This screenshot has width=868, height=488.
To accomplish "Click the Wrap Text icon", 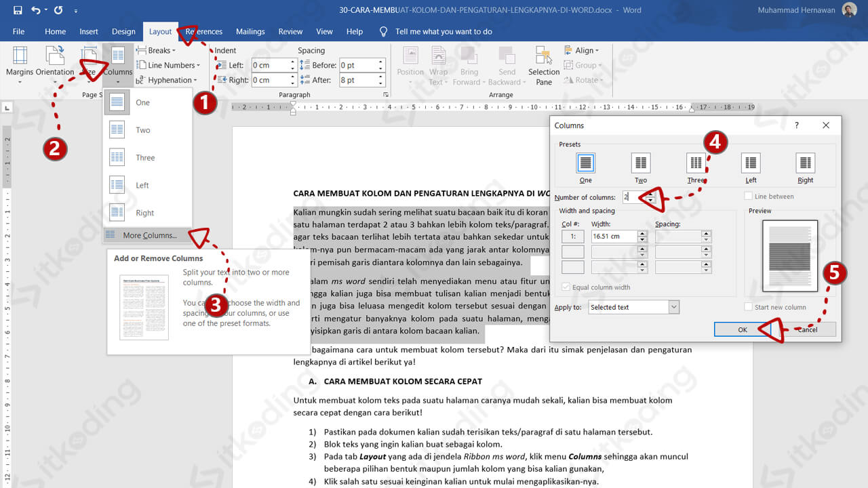I will click(x=438, y=65).
